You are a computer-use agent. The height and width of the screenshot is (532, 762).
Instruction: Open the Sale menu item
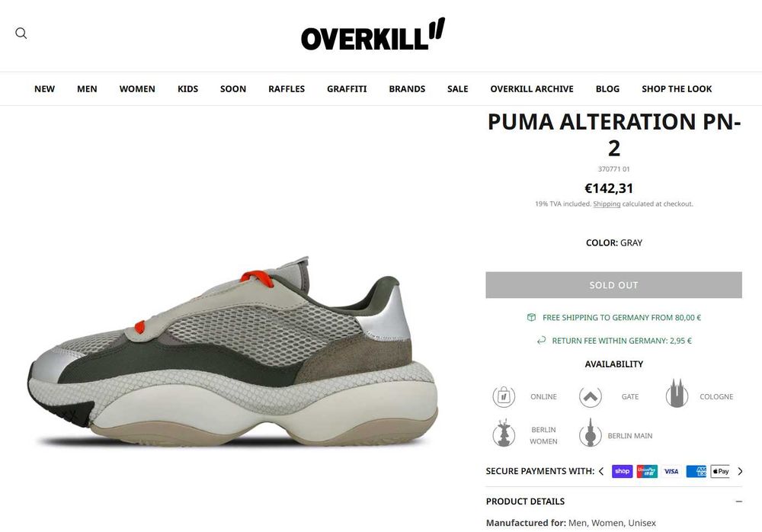[x=458, y=89]
